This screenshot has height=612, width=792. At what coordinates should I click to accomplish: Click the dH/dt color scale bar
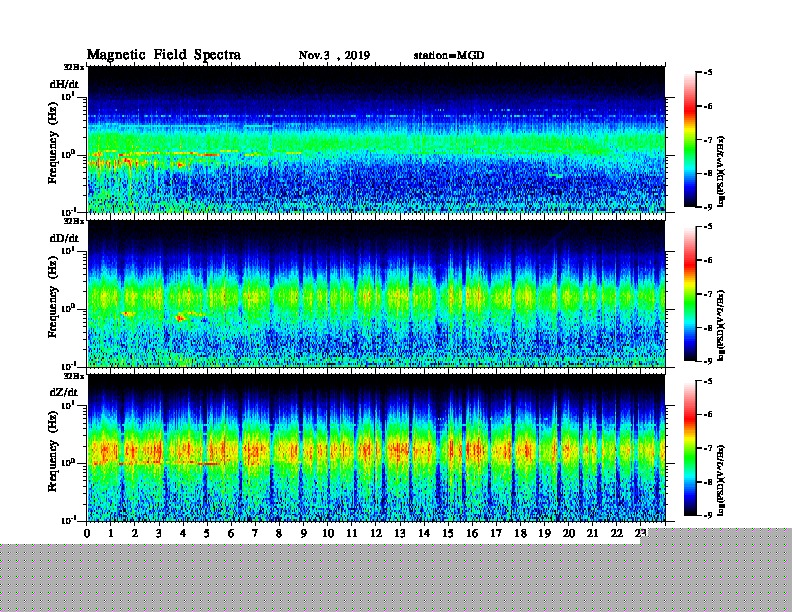(690, 140)
